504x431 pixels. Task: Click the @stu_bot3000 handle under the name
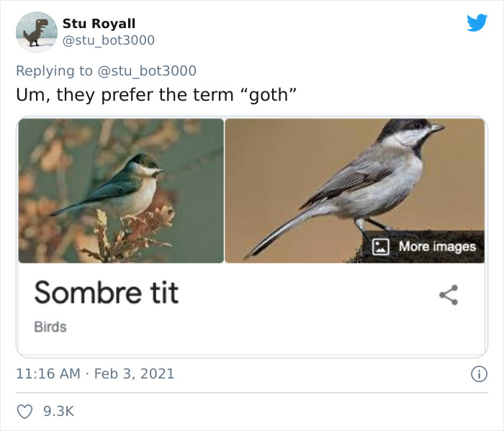[108, 40]
